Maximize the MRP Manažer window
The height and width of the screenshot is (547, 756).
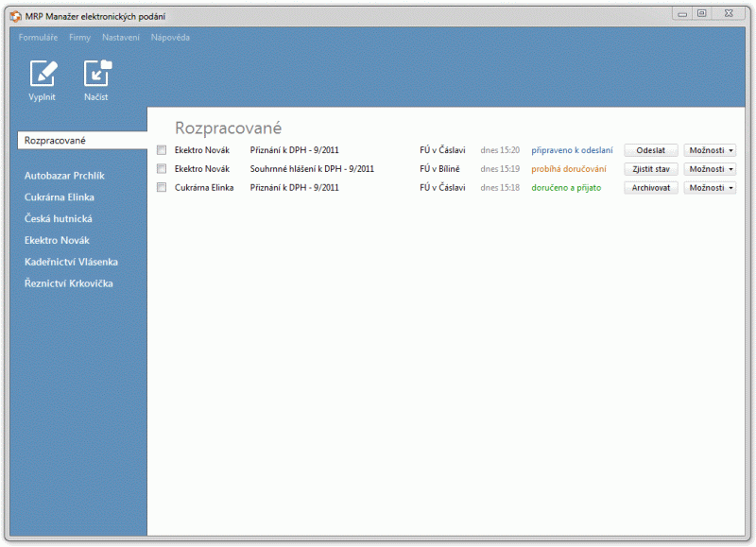click(702, 14)
